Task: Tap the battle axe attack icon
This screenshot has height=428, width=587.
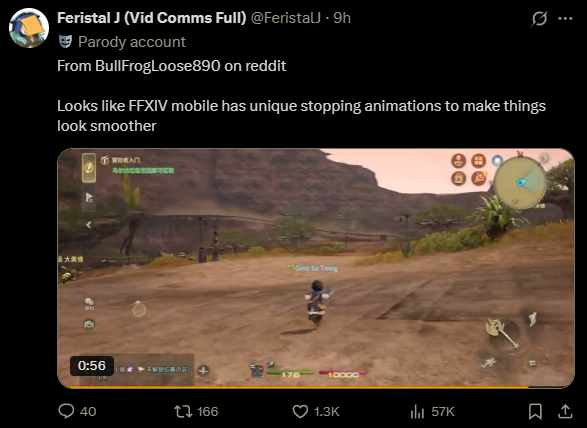Action: coord(502,332)
